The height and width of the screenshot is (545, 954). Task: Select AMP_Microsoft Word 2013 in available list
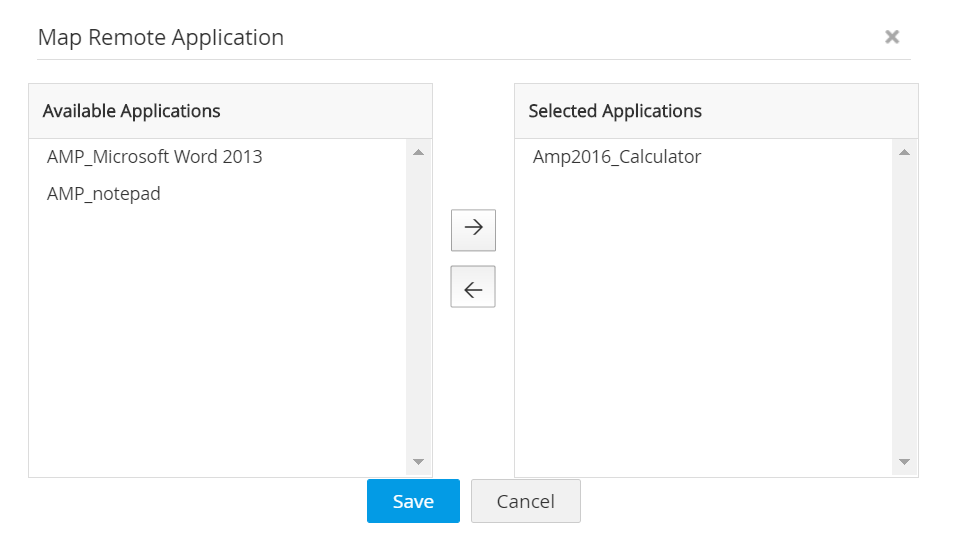(154, 157)
